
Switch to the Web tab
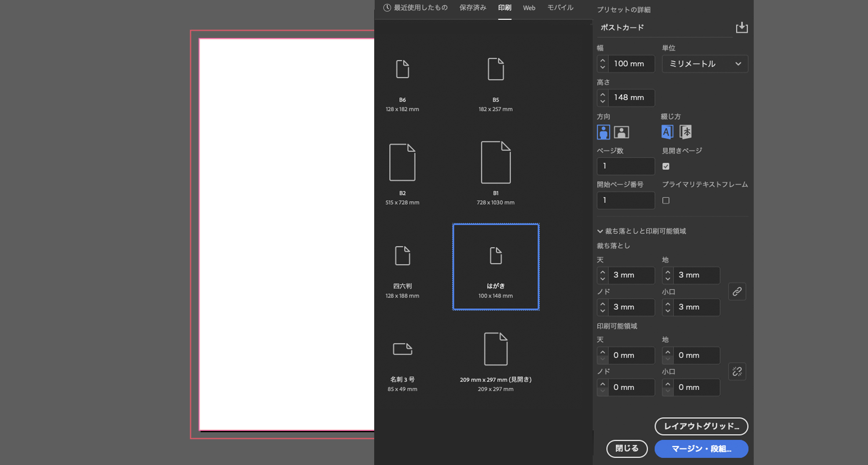coord(529,8)
